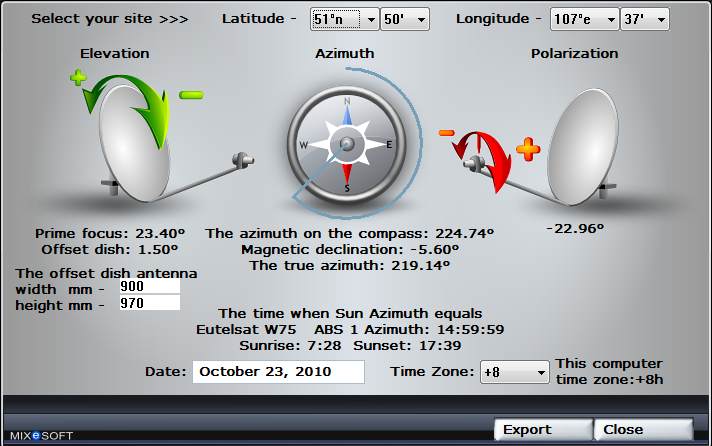
Task: Click the orange plus polarization icon
Action: tap(528, 149)
